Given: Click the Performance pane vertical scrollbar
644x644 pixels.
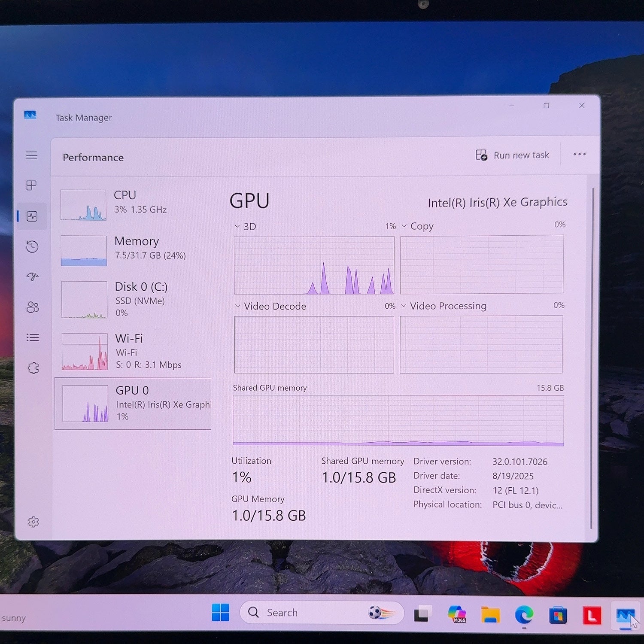Looking at the screenshot, I should click(592, 358).
